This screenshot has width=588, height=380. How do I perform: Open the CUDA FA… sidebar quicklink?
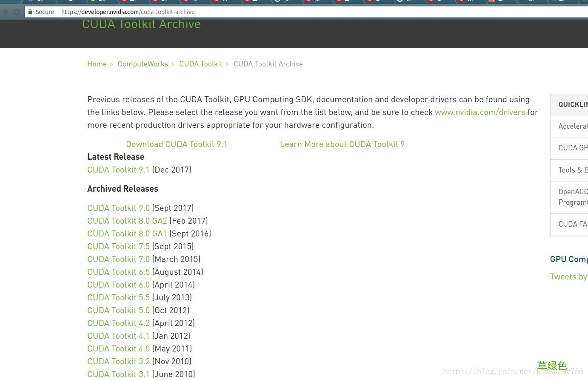(x=573, y=225)
